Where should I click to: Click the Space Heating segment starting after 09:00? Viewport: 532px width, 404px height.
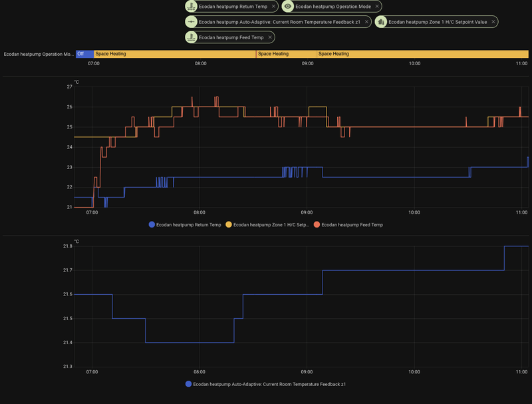[x=423, y=54]
